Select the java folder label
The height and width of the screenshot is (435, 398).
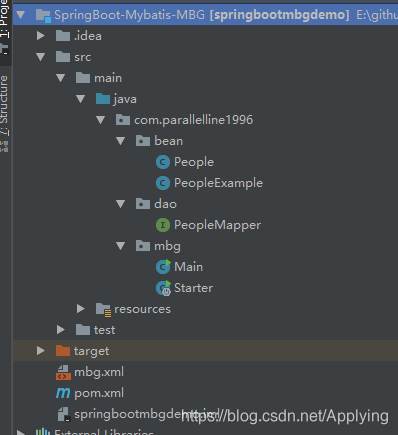tap(125, 99)
